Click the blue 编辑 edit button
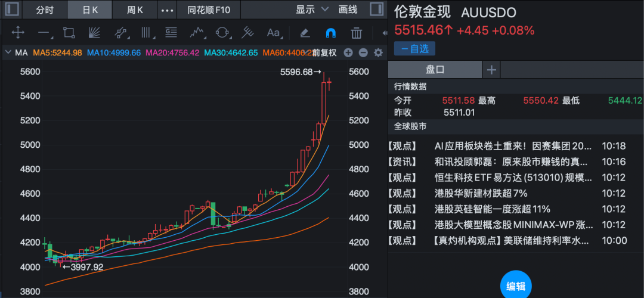This screenshot has width=644, height=298. [x=515, y=286]
